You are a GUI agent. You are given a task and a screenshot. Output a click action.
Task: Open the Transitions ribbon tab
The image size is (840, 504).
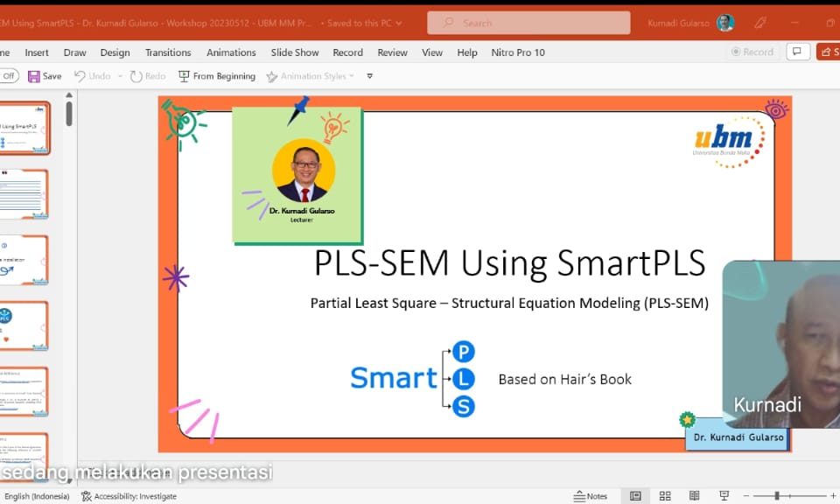point(168,52)
